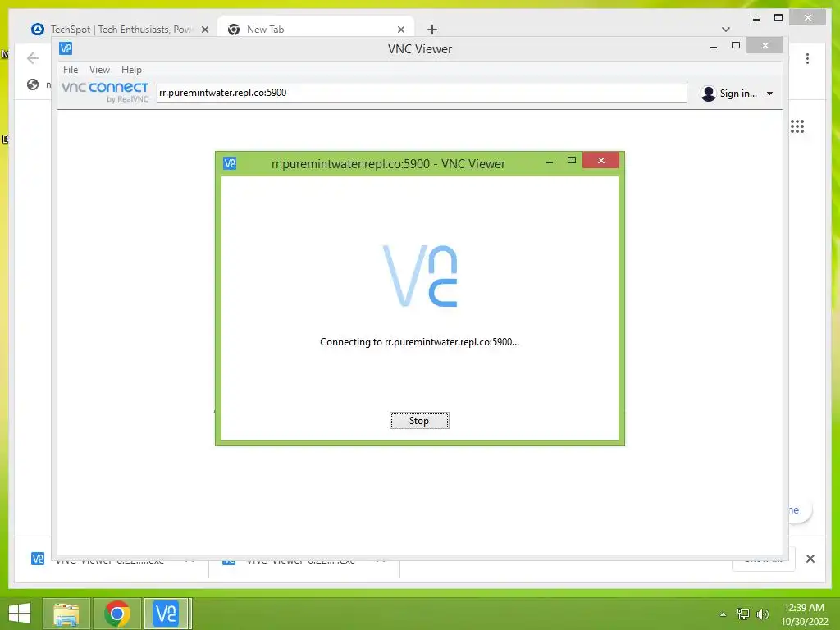Click the Chrome taskbar icon

tap(117, 614)
